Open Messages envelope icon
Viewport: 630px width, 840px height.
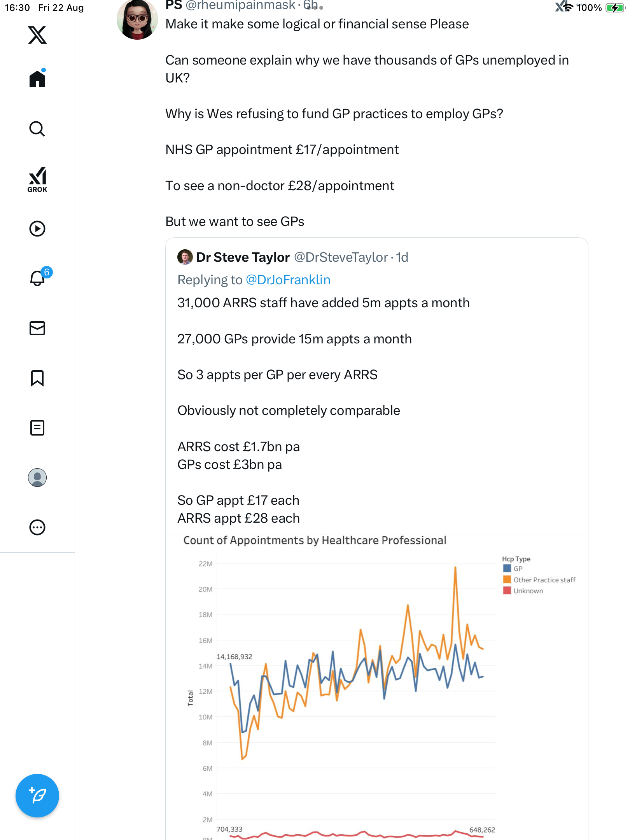coord(37,328)
